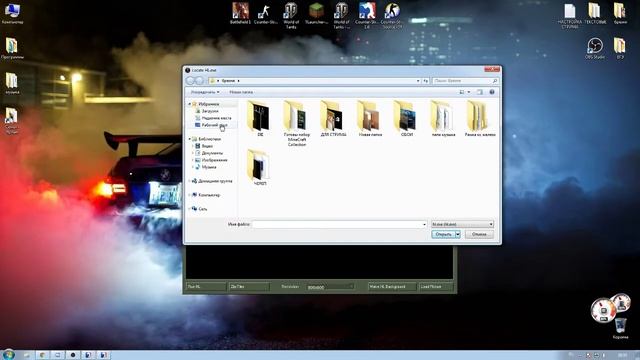
Task: Click the Отмена button
Action: (x=479, y=234)
